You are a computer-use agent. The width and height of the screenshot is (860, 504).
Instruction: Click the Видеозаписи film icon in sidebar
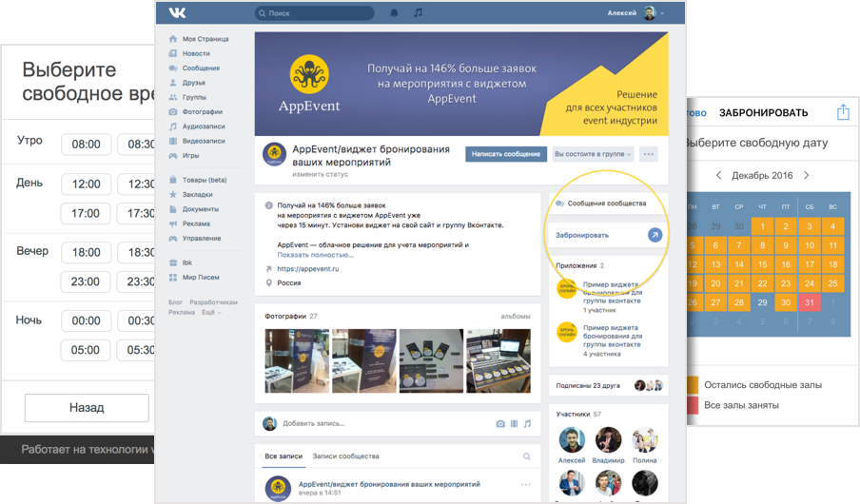click(x=173, y=141)
